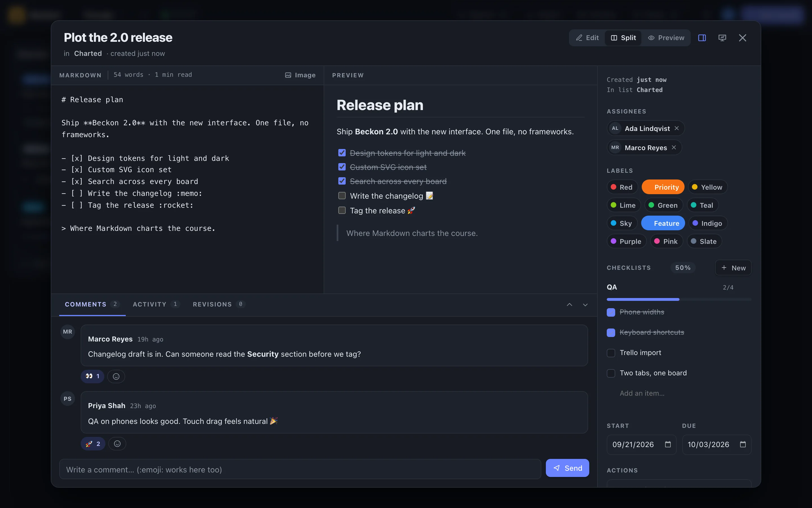Add emoji reaction to Marco's comment
This screenshot has width=812, height=508.
point(116,376)
